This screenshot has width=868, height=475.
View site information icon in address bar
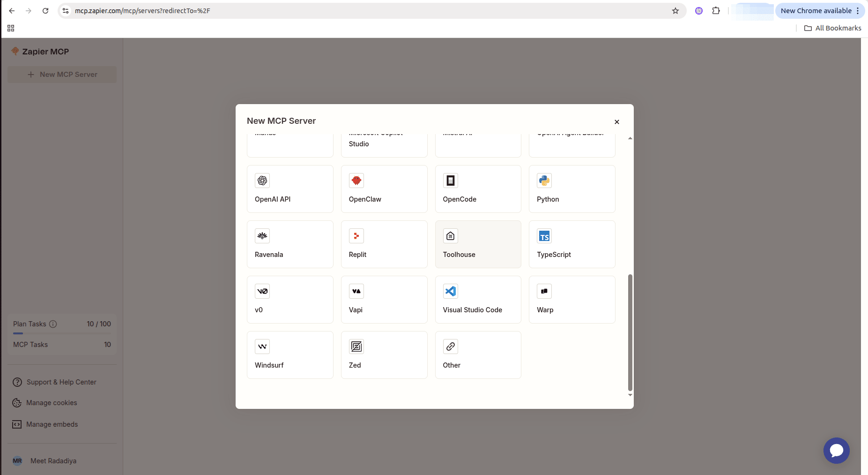coord(66,11)
